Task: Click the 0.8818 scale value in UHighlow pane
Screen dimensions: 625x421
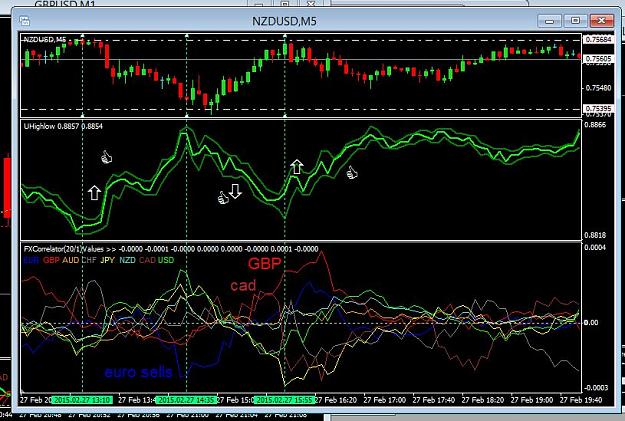Action: [595, 235]
